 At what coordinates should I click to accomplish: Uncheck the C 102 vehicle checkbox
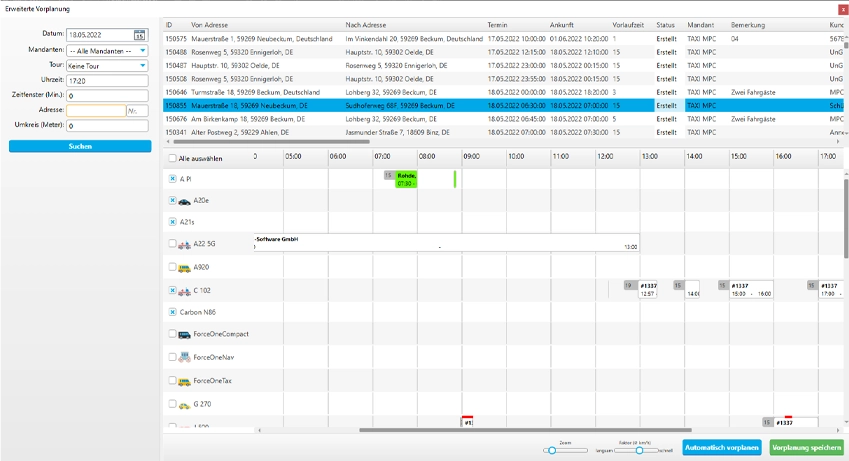click(x=172, y=290)
